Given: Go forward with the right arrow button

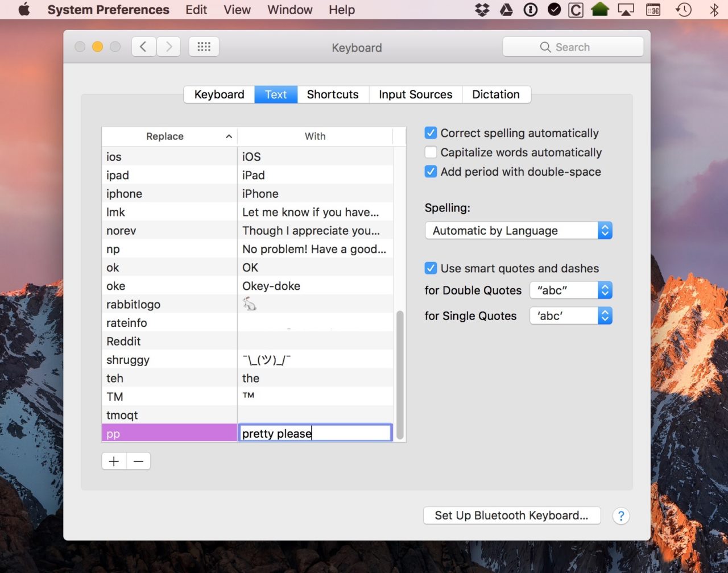Looking at the screenshot, I should [x=169, y=47].
